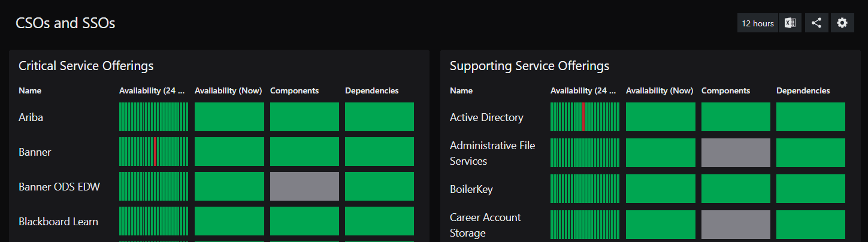Viewport: 868px width, 242px height.
Task: Click Supporting Service Offerings panel heading
Action: (x=530, y=66)
